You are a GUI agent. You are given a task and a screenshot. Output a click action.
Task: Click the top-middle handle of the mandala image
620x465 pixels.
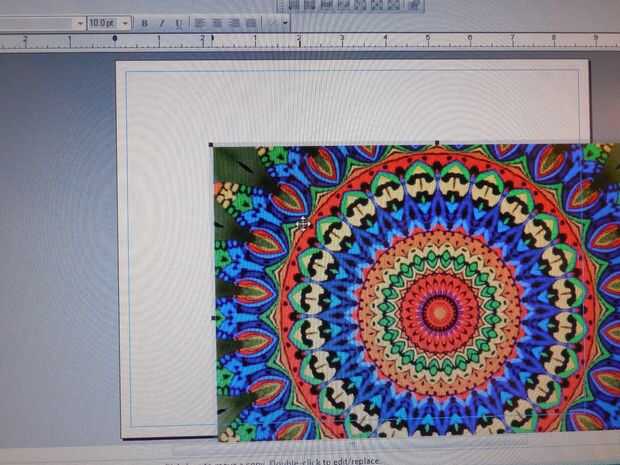tap(437, 142)
